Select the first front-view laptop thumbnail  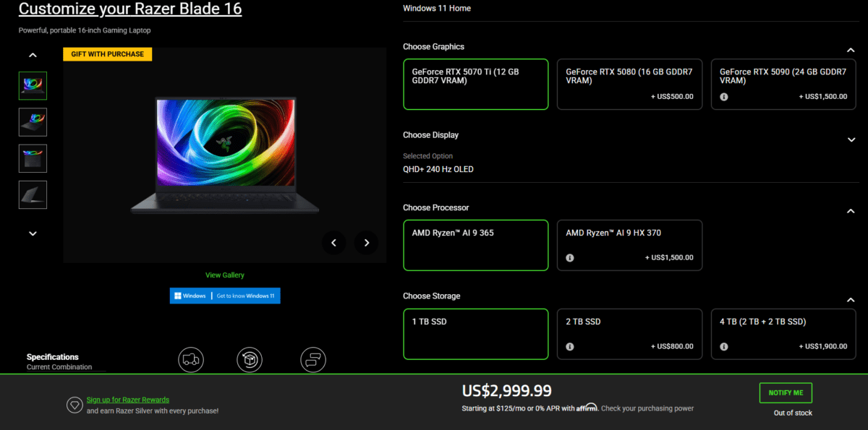33,85
